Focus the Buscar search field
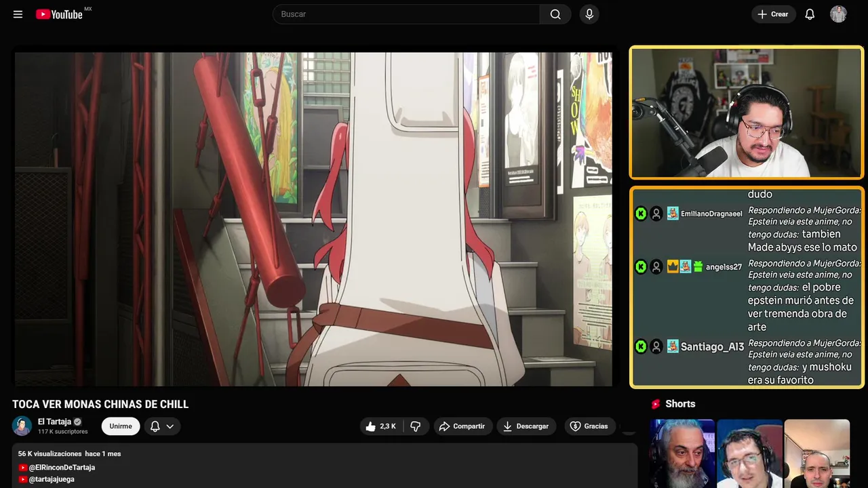This screenshot has width=868, height=488. pyautogui.click(x=406, y=14)
